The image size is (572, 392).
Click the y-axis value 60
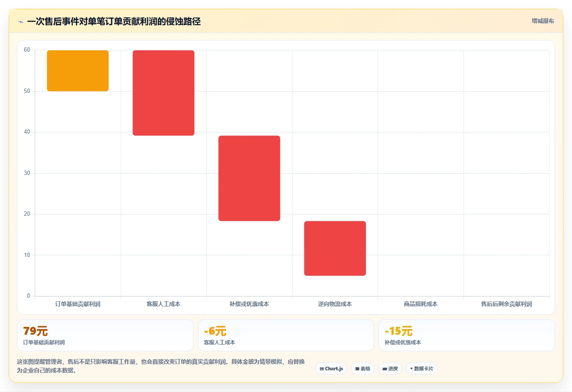point(27,50)
